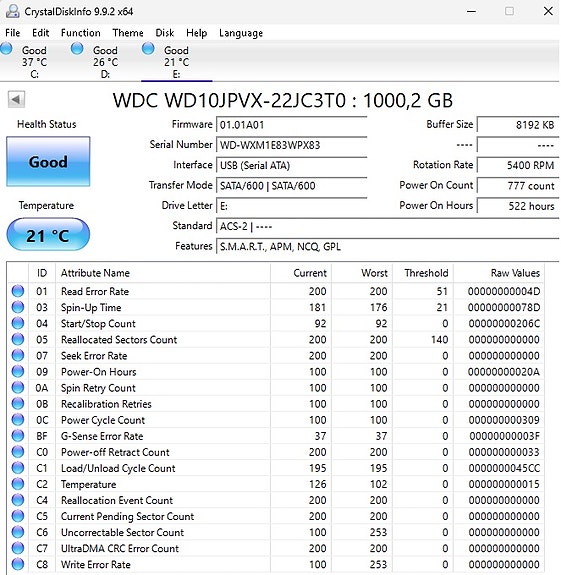Go to previous disk with left arrow
561x575 pixels.
coord(16,99)
